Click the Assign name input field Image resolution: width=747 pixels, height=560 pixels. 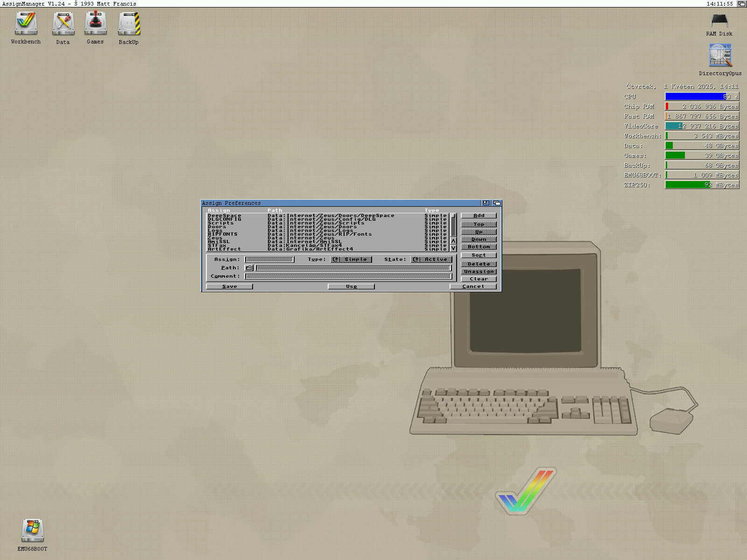click(x=269, y=259)
